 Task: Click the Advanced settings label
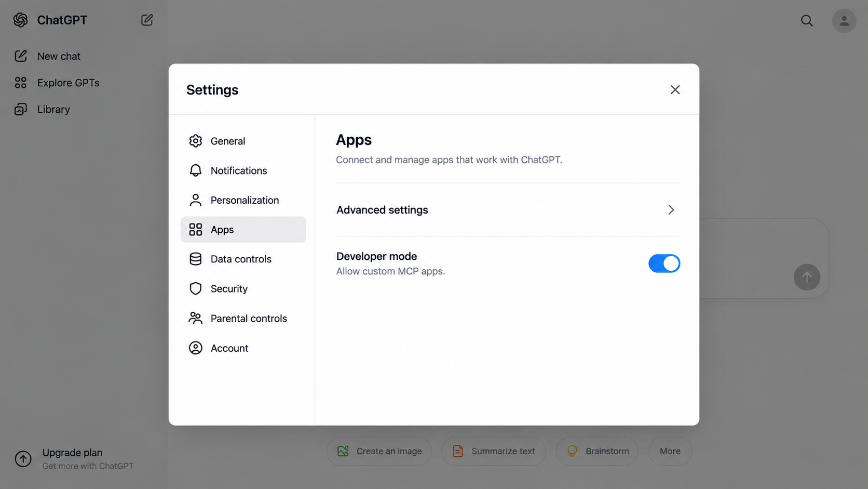click(382, 210)
